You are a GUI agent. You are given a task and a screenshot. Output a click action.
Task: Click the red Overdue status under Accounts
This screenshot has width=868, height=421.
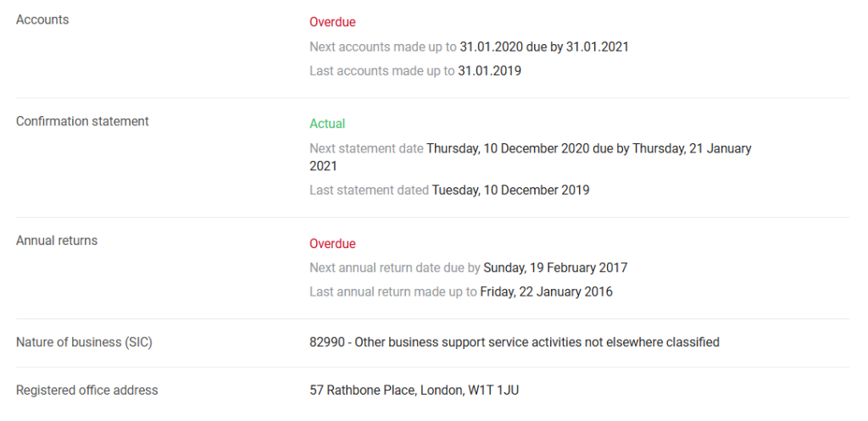pos(332,22)
